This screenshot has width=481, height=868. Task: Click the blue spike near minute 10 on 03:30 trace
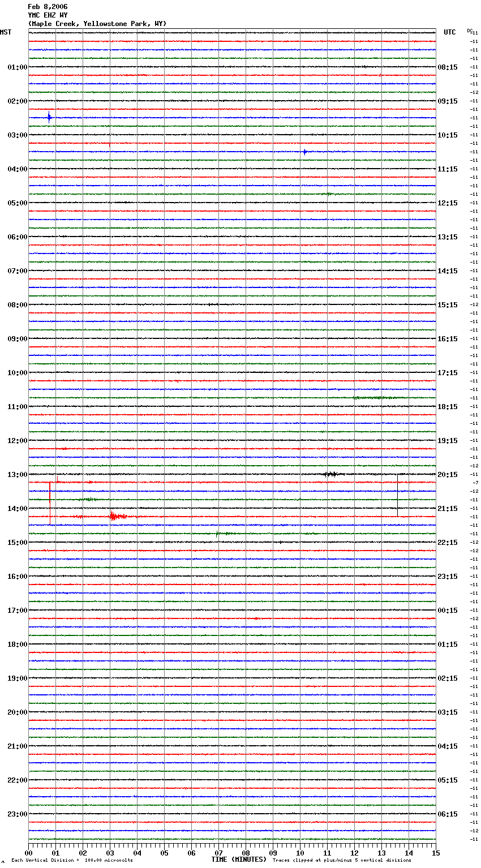(x=304, y=152)
